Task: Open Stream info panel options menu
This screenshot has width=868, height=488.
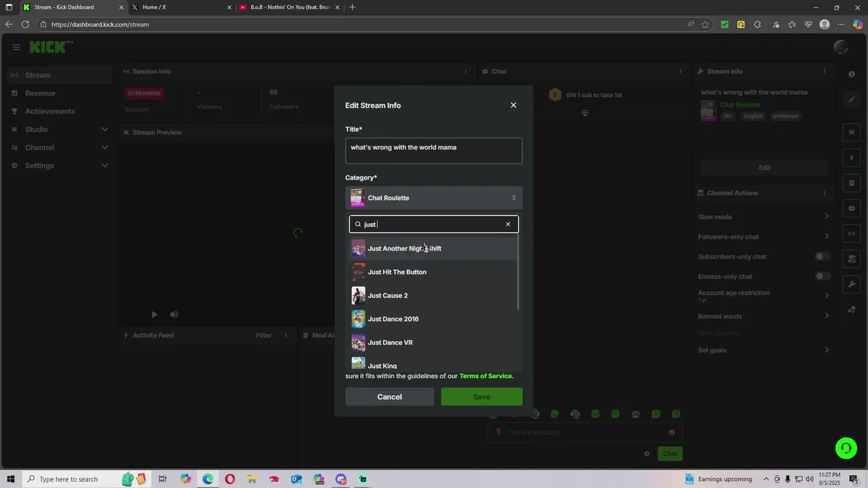Action: pyautogui.click(x=825, y=71)
